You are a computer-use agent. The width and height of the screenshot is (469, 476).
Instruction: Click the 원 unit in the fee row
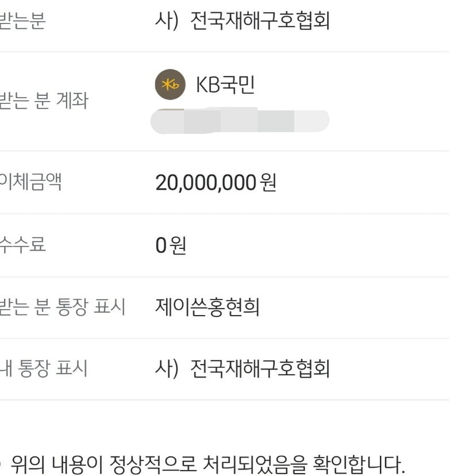[178, 245]
